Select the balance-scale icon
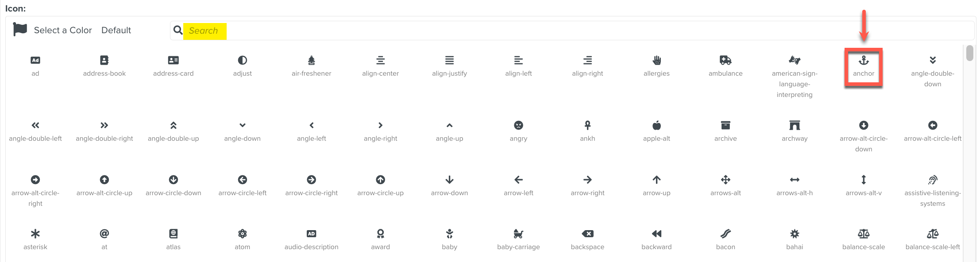The height and width of the screenshot is (262, 980). point(863,234)
